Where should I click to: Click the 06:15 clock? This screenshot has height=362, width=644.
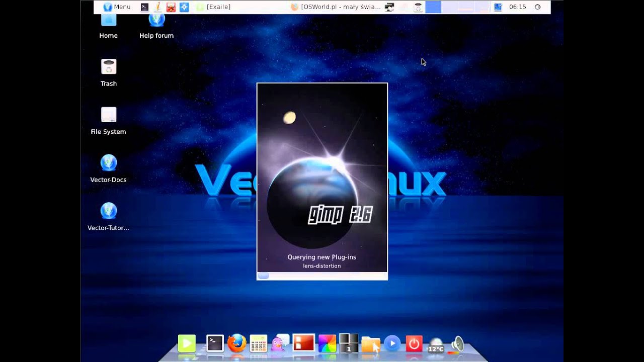pos(517,7)
